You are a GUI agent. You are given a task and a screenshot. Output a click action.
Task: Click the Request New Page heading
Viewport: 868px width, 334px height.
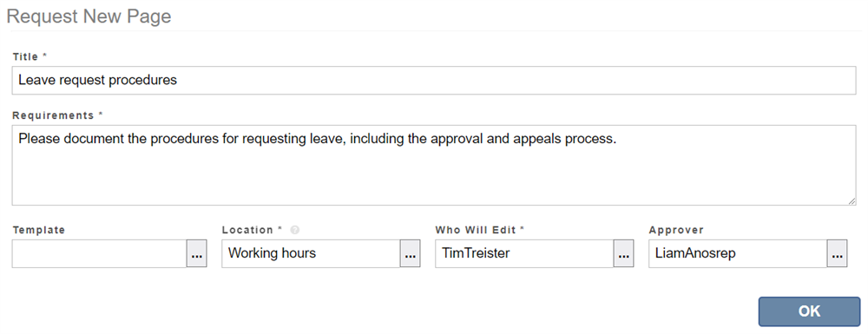89,16
